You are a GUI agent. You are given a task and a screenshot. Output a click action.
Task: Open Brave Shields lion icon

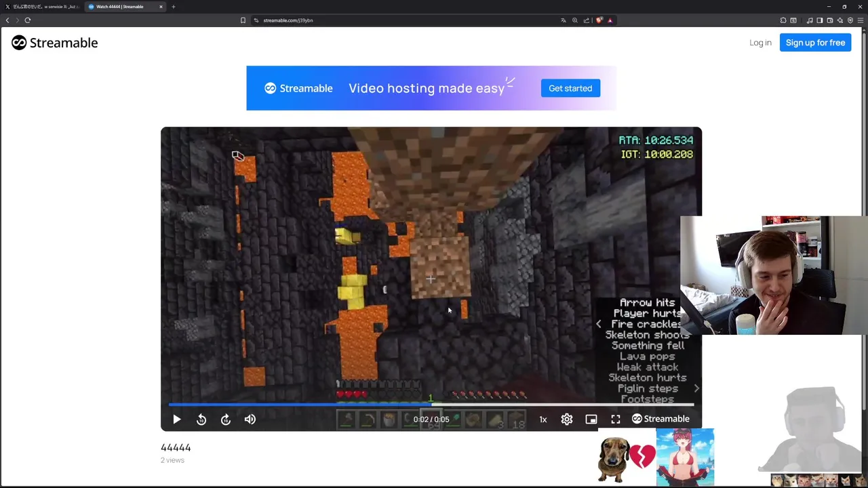(599, 20)
